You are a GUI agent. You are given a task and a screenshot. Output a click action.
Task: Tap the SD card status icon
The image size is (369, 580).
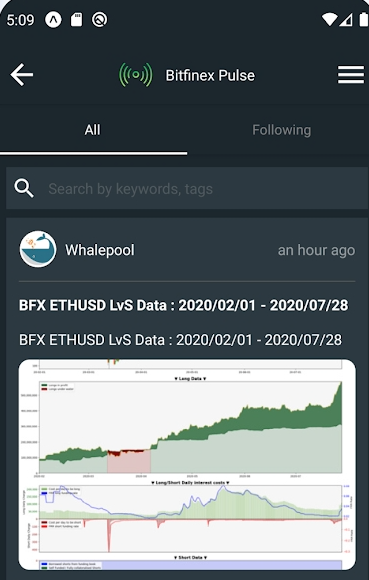click(77, 20)
